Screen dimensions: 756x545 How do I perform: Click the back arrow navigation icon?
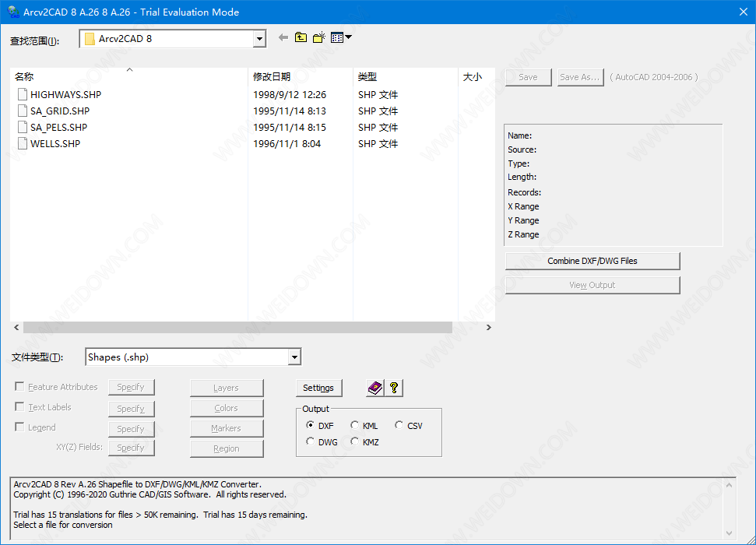point(283,37)
